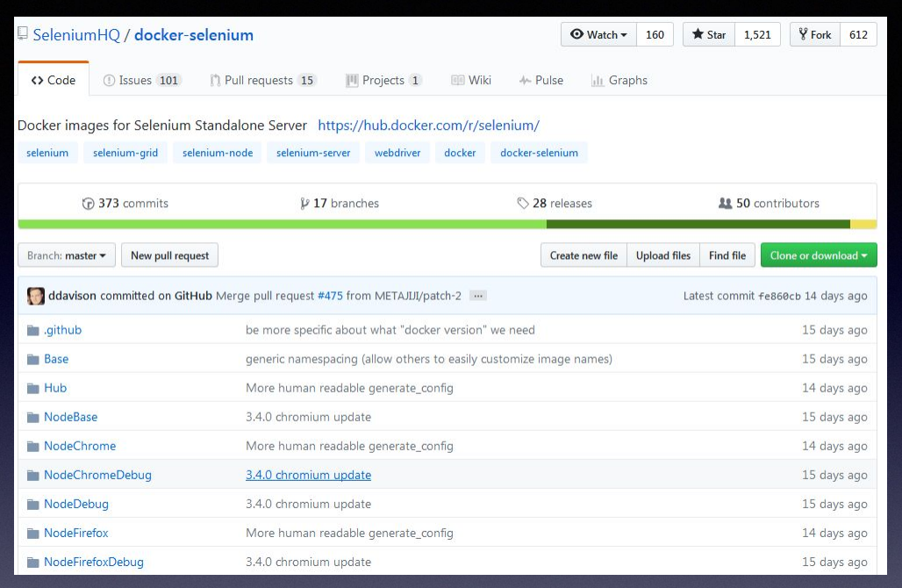This screenshot has width=902, height=588.
Task: View the 28 releases link
Action: (555, 203)
